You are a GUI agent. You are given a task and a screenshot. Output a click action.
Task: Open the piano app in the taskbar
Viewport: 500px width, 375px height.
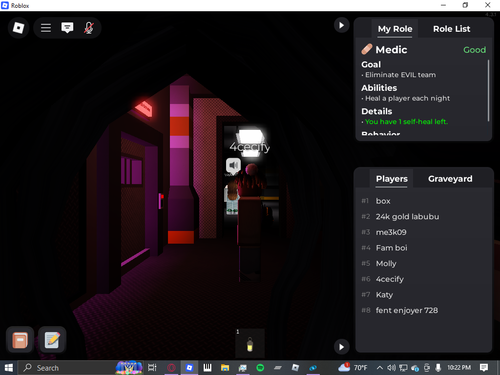pyautogui.click(x=207, y=368)
